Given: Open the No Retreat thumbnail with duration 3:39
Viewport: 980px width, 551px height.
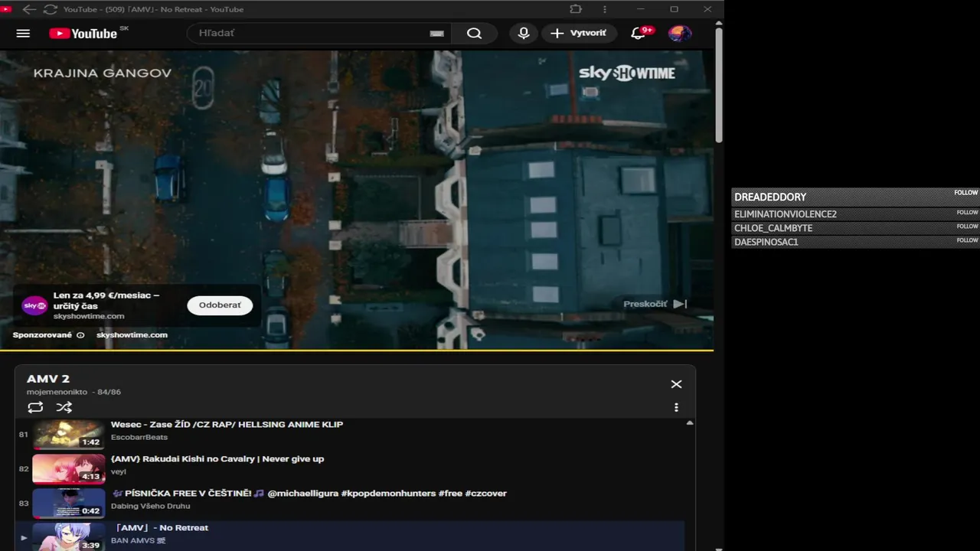Looking at the screenshot, I should coord(68,536).
